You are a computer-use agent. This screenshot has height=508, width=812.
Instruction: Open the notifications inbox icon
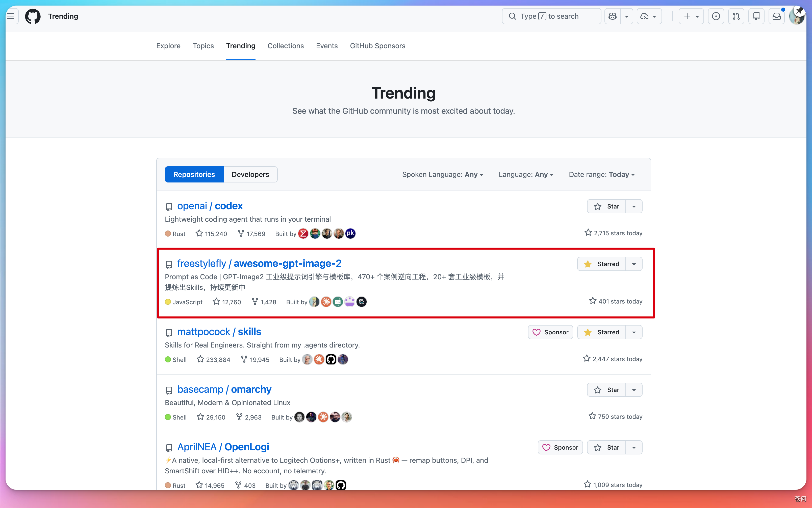[x=777, y=16]
